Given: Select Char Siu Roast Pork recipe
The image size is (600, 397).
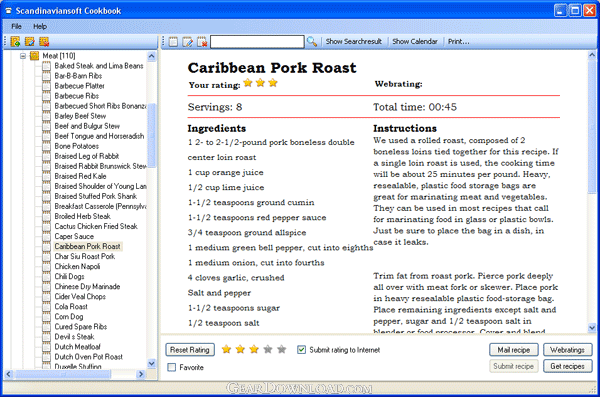Looking at the screenshot, I should pos(85,256).
